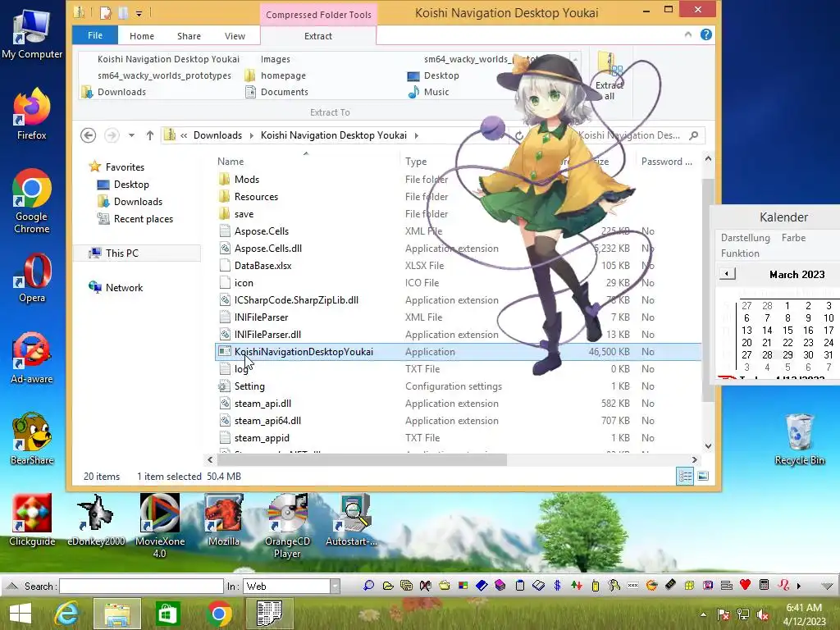The width and height of the screenshot is (840, 630).
Task: Select March 15 in Kalender
Action: [x=787, y=330]
